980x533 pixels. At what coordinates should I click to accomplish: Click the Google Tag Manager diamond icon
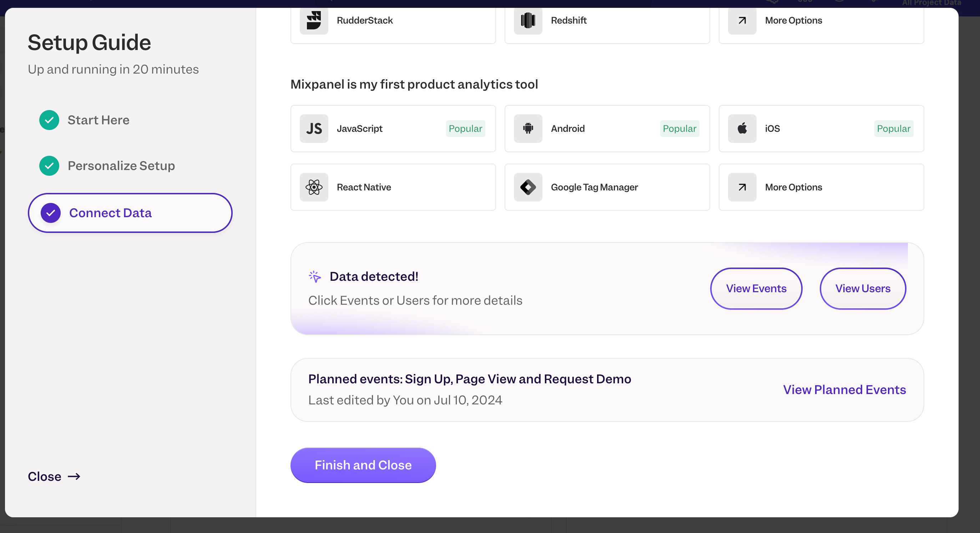point(528,187)
